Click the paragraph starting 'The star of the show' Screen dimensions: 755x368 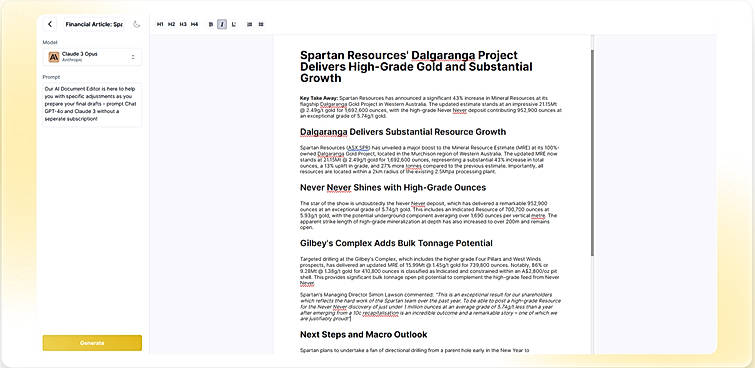pyautogui.click(x=429, y=215)
